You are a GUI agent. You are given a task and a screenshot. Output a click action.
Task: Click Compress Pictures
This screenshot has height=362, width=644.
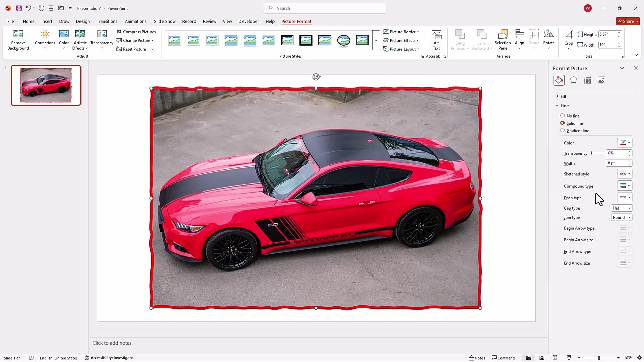click(x=136, y=32)
